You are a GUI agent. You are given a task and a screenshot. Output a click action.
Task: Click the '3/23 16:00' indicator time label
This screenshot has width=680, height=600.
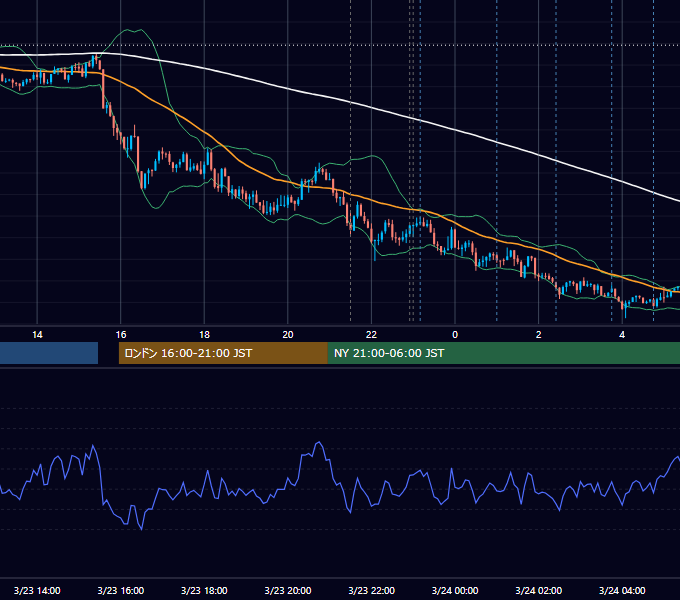[x=121, y=590]
